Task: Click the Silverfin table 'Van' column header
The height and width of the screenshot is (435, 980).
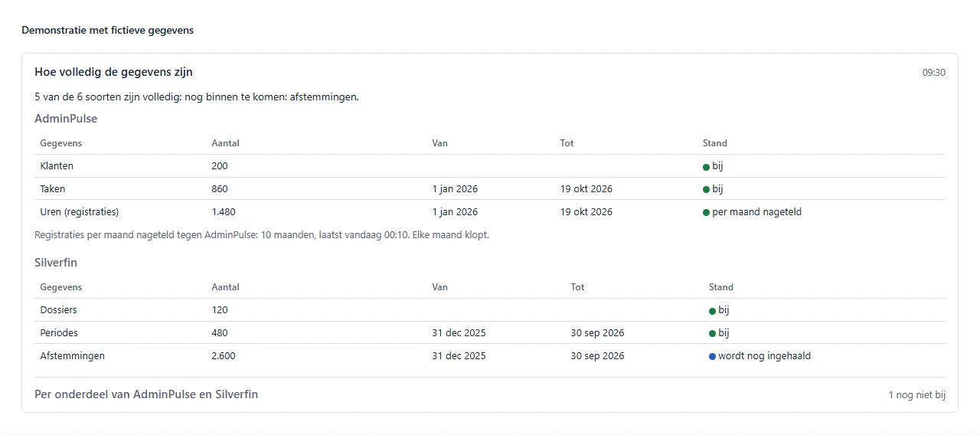Action: click(x=439, y=287)
